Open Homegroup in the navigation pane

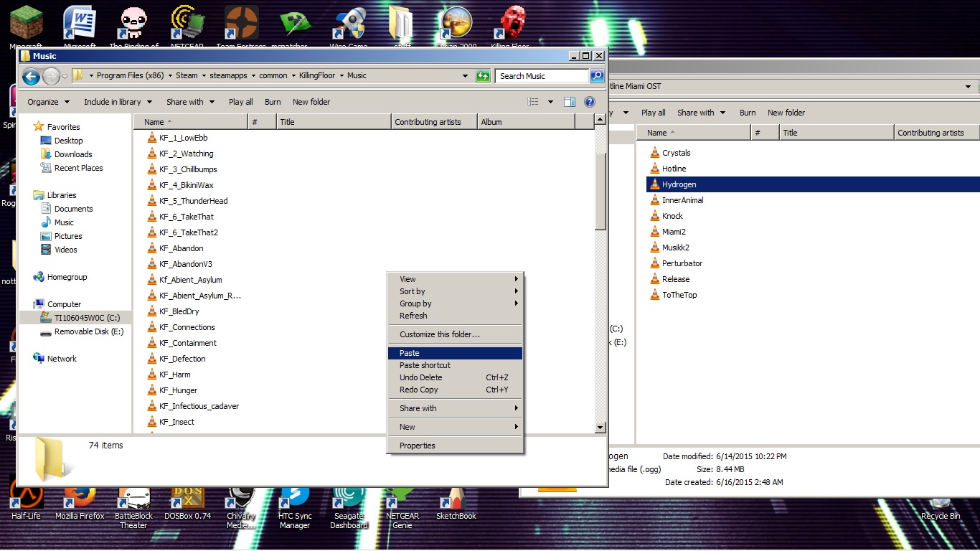pos(67,277)
